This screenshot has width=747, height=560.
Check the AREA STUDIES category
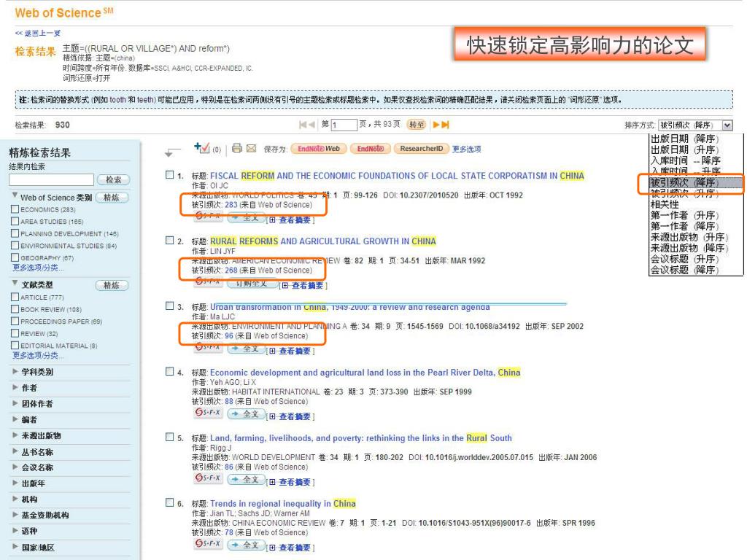15,221
